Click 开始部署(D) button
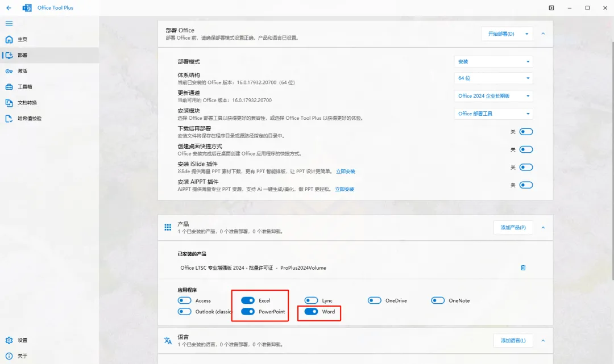This screenshot has width=614, height=364. point(501,34)
